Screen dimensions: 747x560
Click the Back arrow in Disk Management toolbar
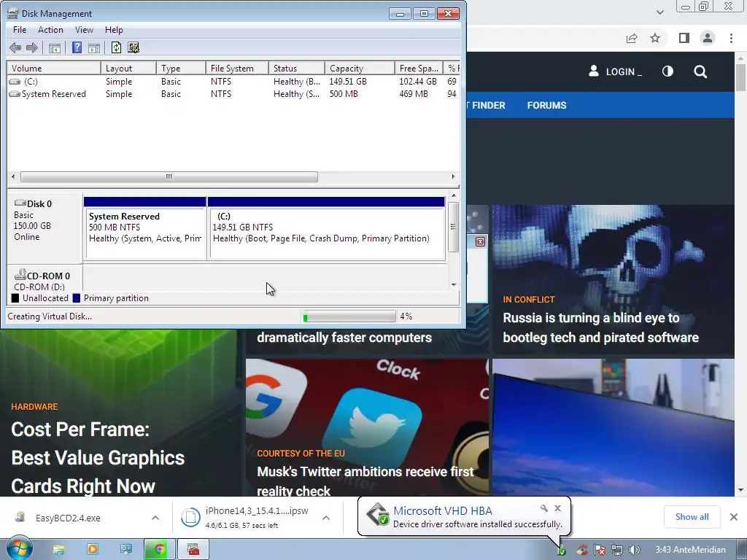click(x=15, y=47)
